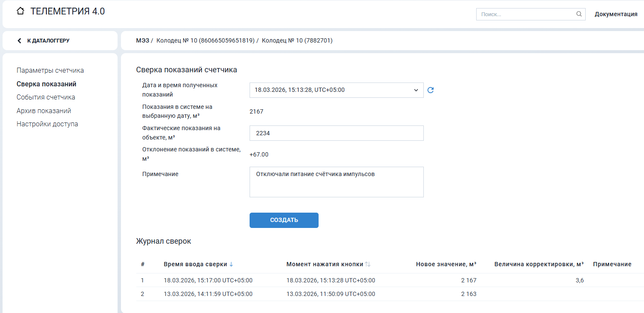
Task: Open Архив показаний section
Action: click(x=44, y=111)
